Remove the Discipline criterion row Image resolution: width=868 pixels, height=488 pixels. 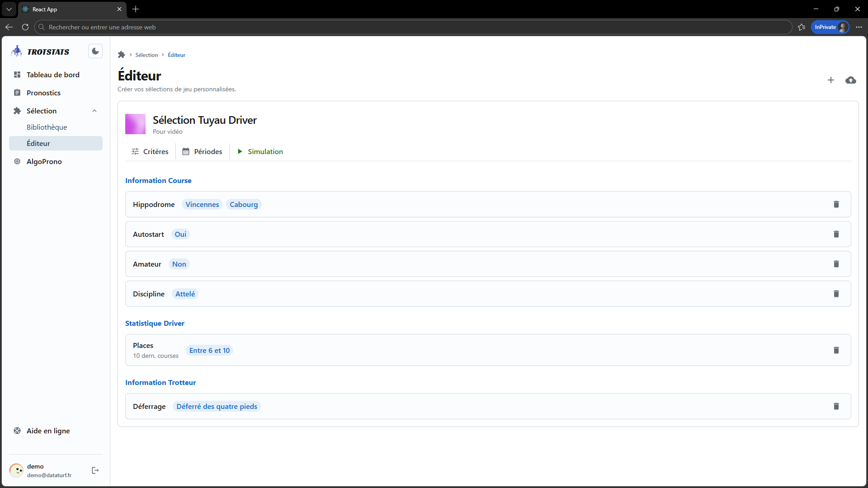click(x=836, y=294)
